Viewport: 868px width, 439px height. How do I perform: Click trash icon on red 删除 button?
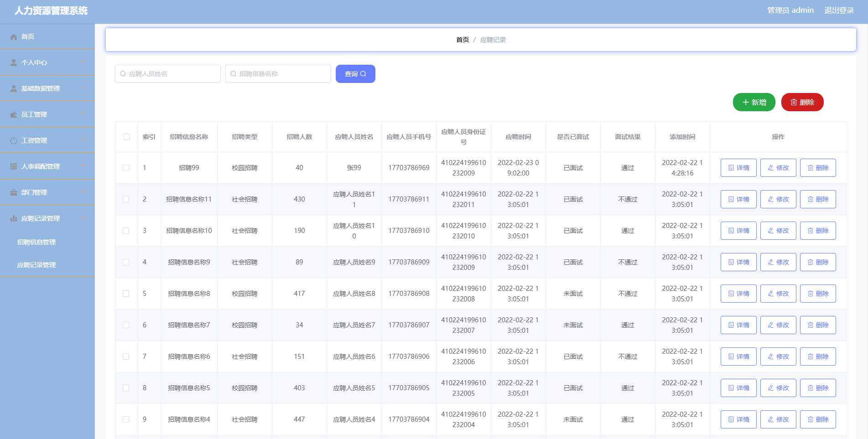[x=794, y=102]
